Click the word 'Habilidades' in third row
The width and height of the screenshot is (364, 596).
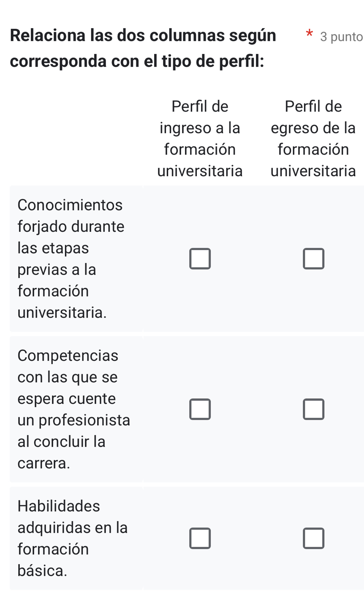[x=59, y=506]
